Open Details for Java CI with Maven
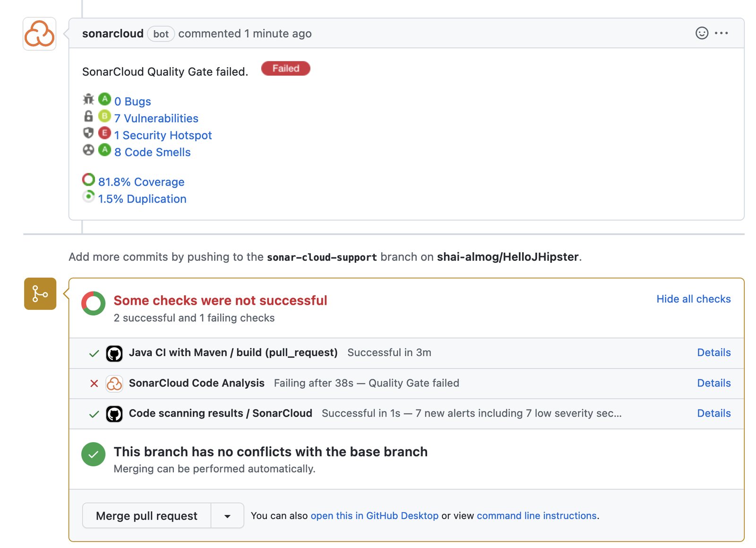Image resolution: width=756 pixels, height=548 pixels. click(x=714, y=352)
